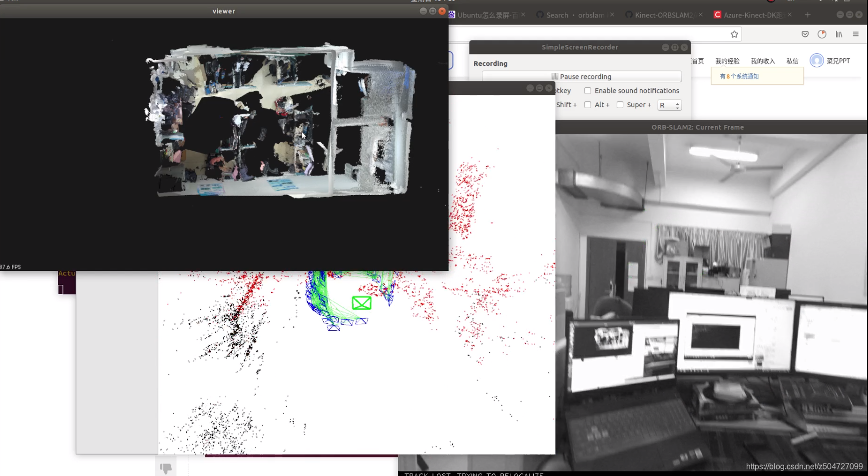868x476 pixels.
Task: Click the 37.6 FPS readout in viewer
Action: coord(10,267)
